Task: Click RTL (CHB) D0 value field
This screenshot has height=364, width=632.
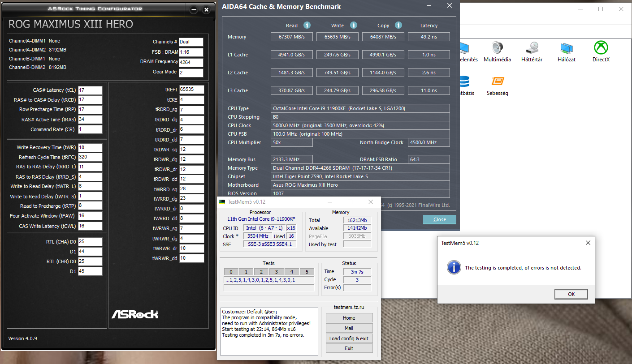Action: 90,261
